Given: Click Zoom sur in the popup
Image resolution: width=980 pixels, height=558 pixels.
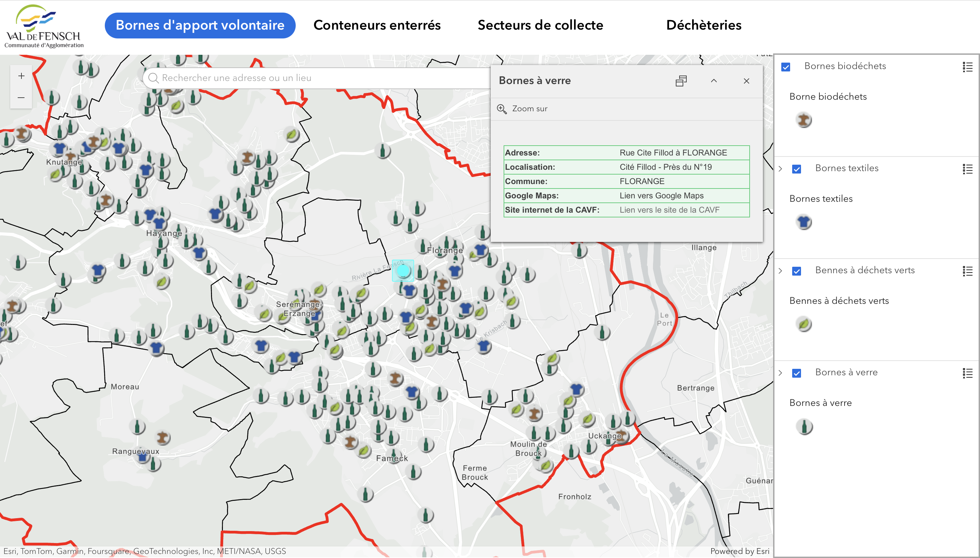Looking at the screenshot, I should [522, 109].
